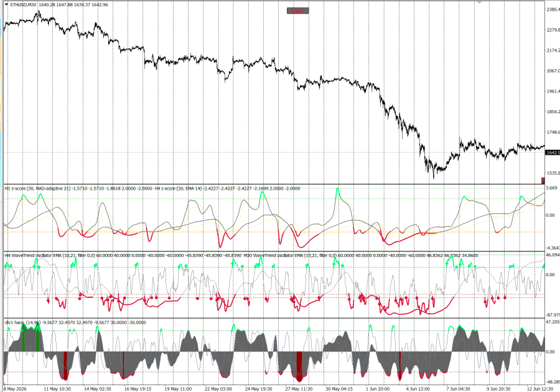Viewport: 560px width, 392px height.
Task: Click the '12 Jun 12:30' time axis label
Action: pos(540,389)
